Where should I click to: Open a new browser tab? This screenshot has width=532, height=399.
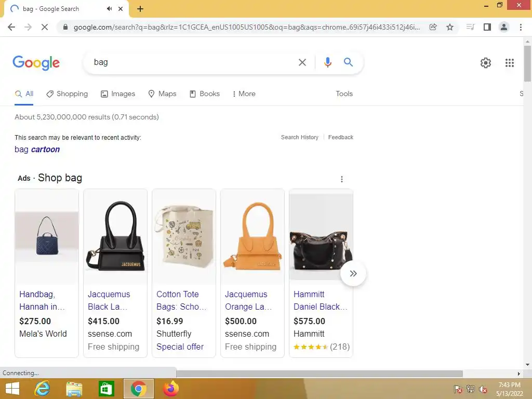click(x=140, y=9)
